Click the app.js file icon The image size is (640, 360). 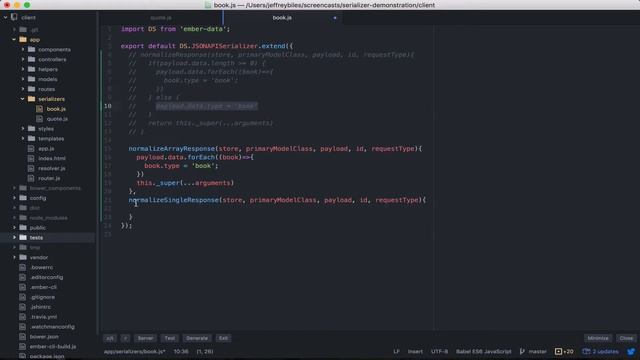click(31, 149)
